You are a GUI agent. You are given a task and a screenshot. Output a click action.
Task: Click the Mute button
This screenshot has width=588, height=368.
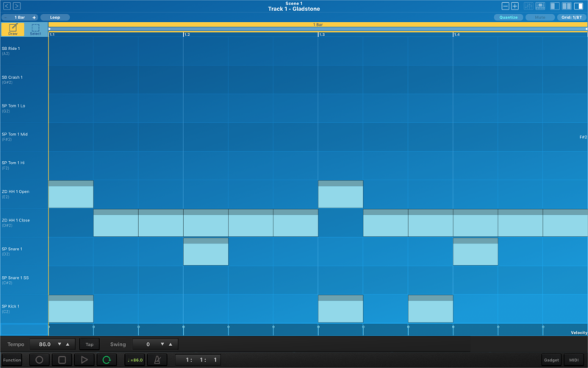pos(539,17)
